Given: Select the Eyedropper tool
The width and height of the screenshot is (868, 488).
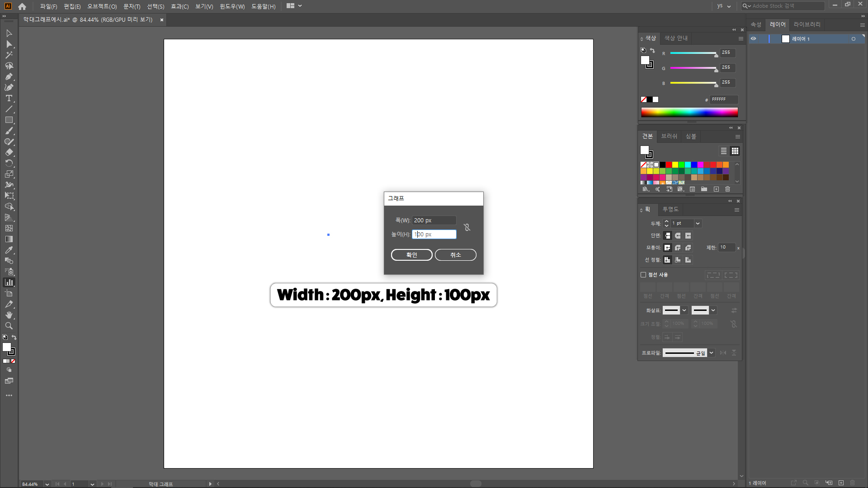Looking at the screenshot, I should (x=9, y=250).
